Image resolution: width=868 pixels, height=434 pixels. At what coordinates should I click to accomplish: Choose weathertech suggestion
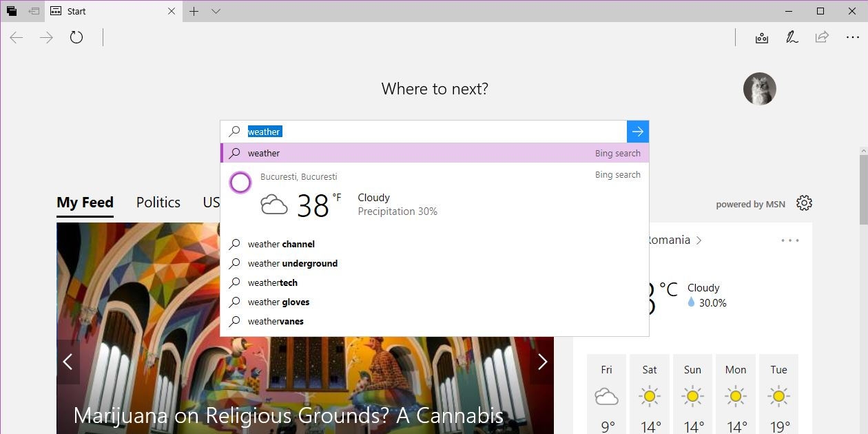(x=435, y=282)
